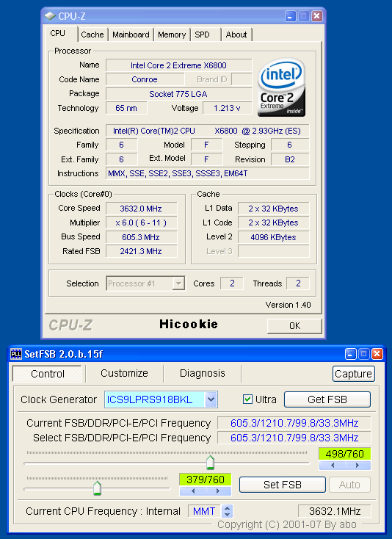Click the CPU-Z title bar diamond icon

tap(50, 16)
